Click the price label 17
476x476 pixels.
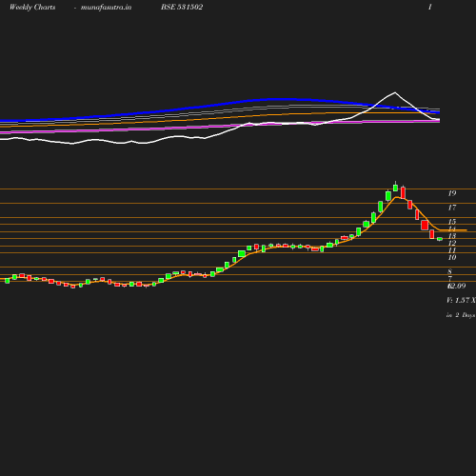point(452,208)
